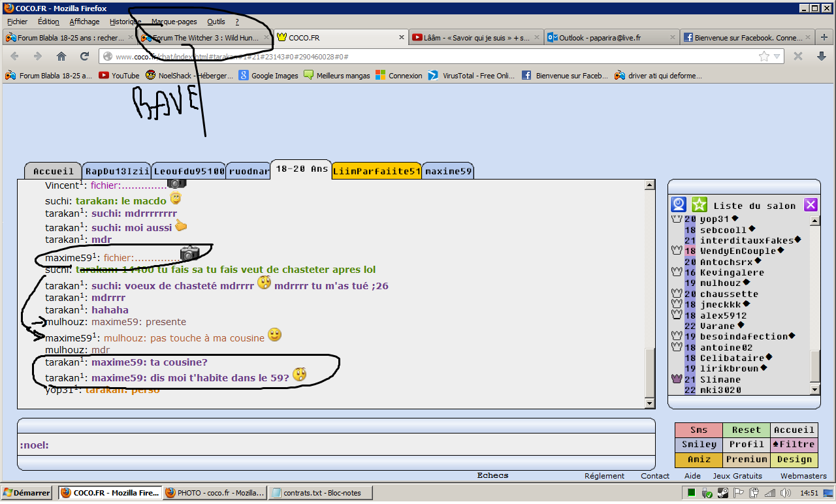The height and width of the screenshot is (504, 836).
Task: Click the Premium button
Action: point(747,460)
